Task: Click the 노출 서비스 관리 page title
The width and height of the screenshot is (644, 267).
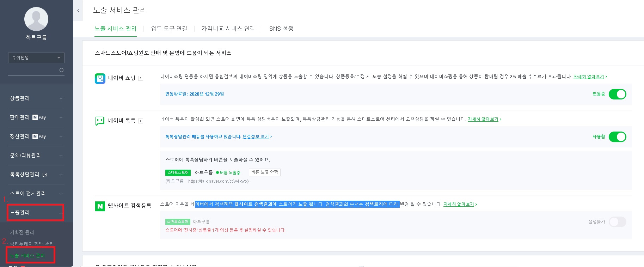Action: (x=119, y=10)
